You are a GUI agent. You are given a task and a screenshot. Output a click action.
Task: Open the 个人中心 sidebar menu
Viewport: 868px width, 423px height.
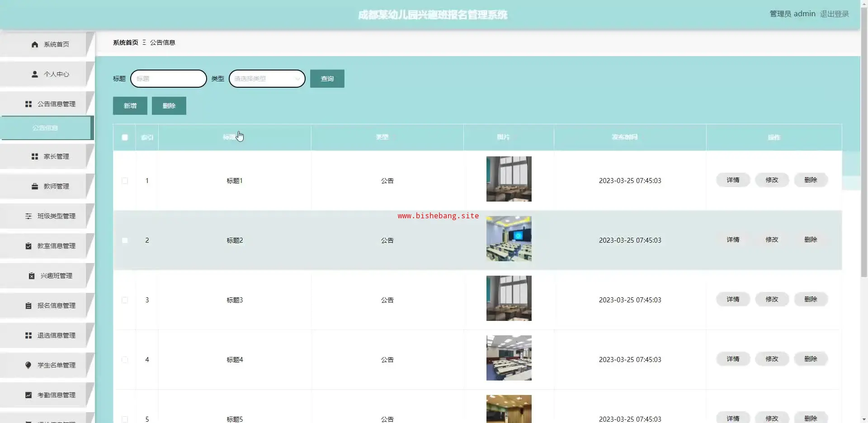point(47,74)
